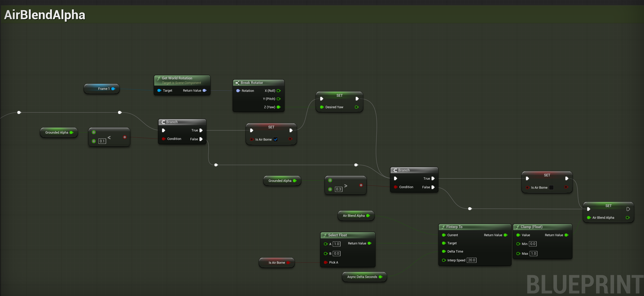644x296 pixels.
Task: Click the Get World Rotation function icon
Action: pyautogui.click(x=159, y=78)
